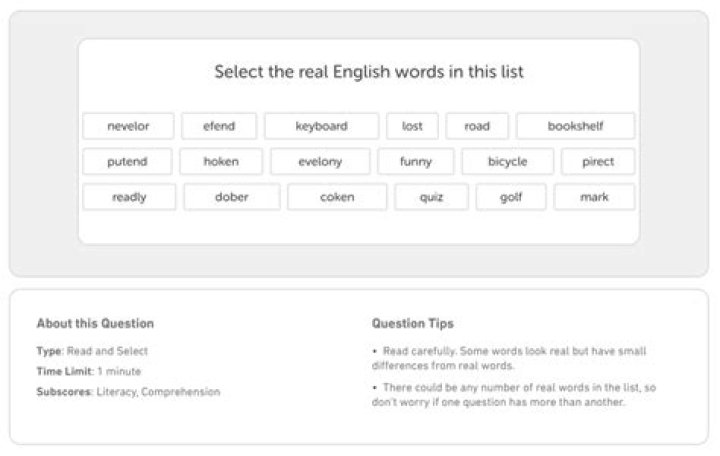Viewport: 720px width, 456px height.
Task: Select the 'lost' word tile
Action: pyautogui.click(x=412, y=126)
